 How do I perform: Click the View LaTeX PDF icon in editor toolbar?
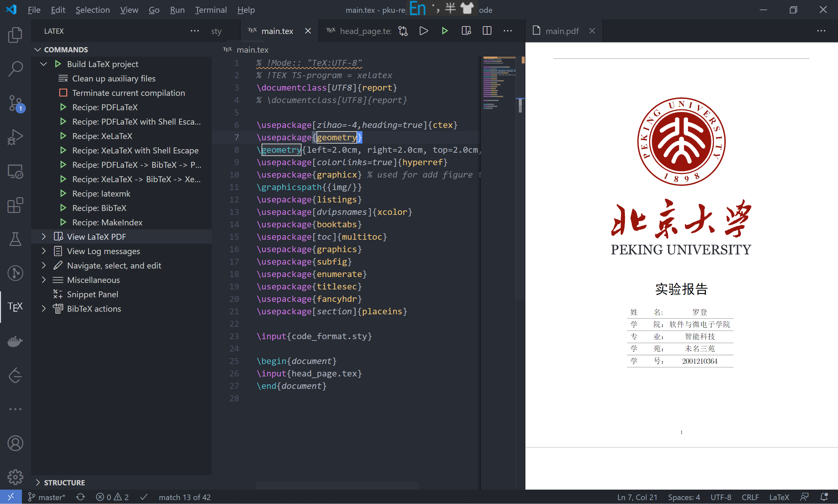tap(466, 31)
